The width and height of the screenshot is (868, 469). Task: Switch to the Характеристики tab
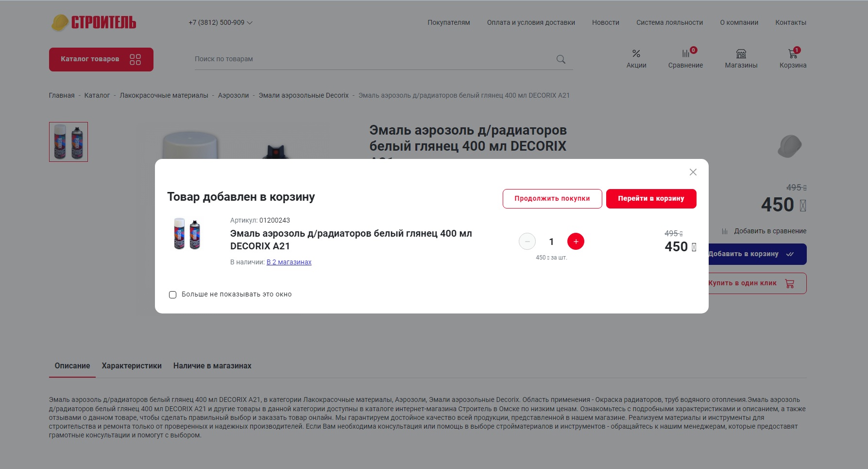[x=132, y=366]
